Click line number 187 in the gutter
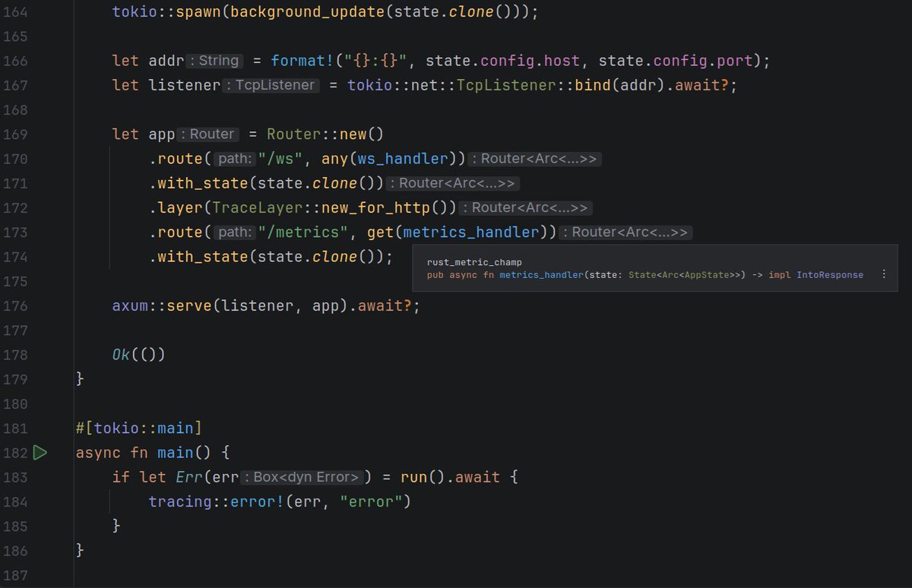Viewport: 912px width, 588px height. (x=15, y=574)
